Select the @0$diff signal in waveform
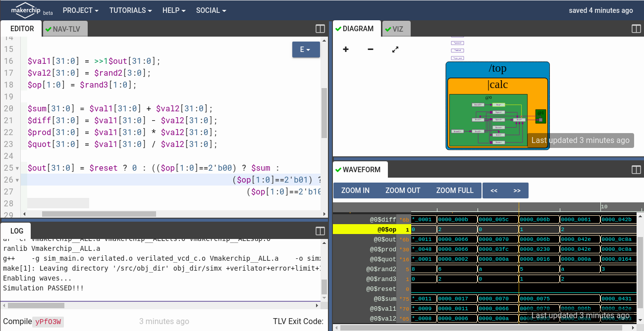644x331 pixels. 383,220
